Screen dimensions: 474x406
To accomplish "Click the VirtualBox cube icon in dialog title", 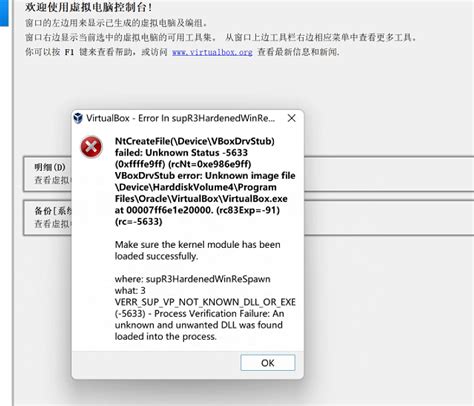I will [x=78, y=118].
